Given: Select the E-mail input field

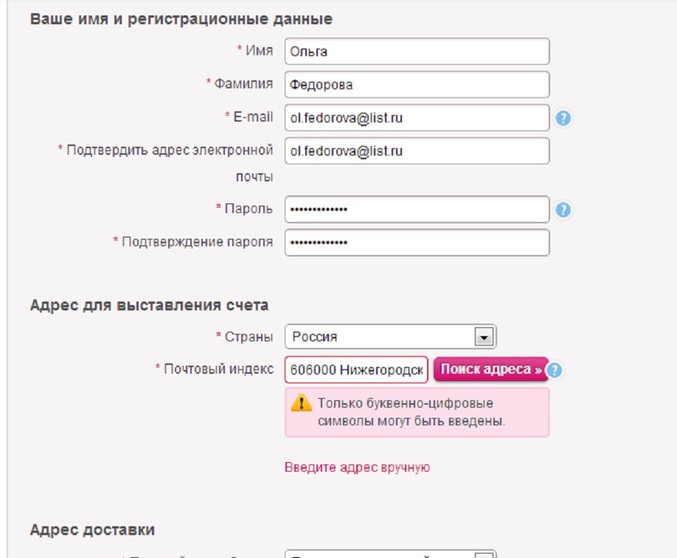Looking at the screenshot, I should (416, 118).
